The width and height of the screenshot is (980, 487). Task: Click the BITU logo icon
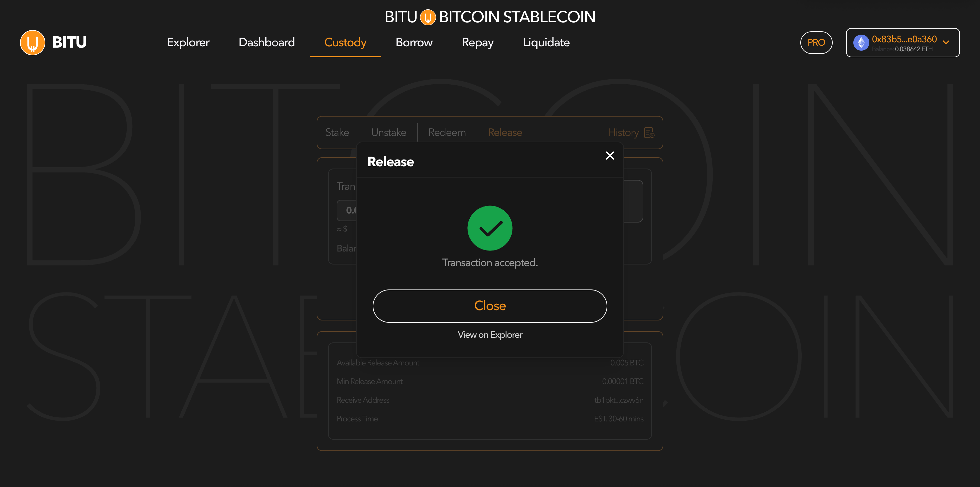coord(32,43)
